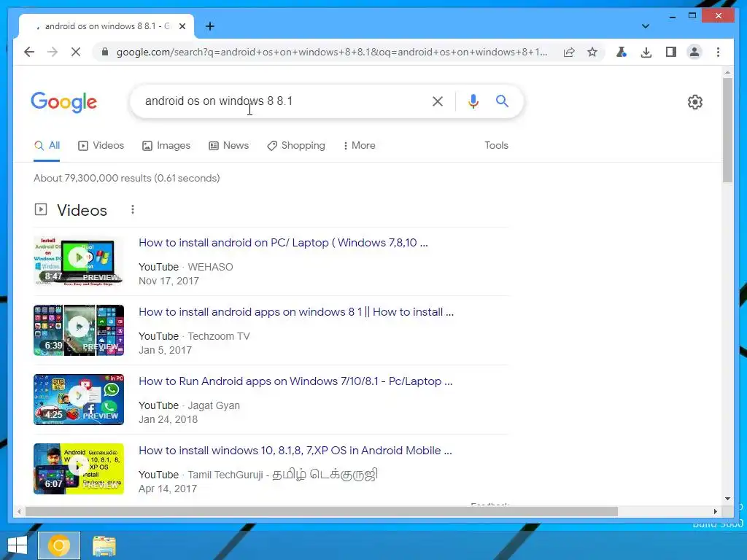Select the All results tab
Viewport: 747px width, 560px height.
coord(47,146)
